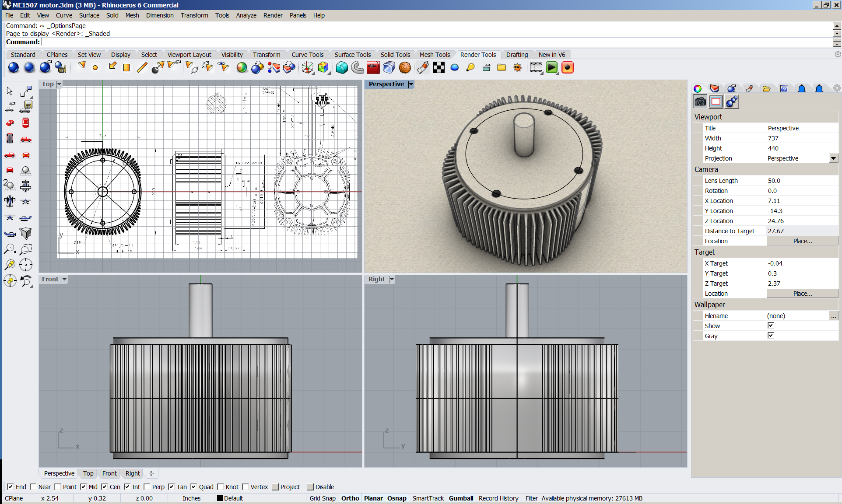
Task: Click the camera icon in properties panel
Action: [700, 102]
